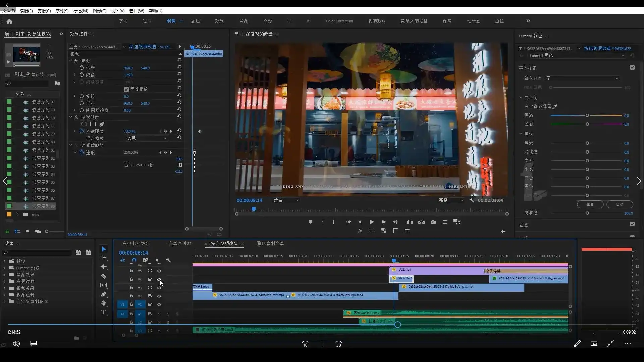Select the Razor tool in timeline toolbar
Screen dimensions: 644x362
[104, 276]
